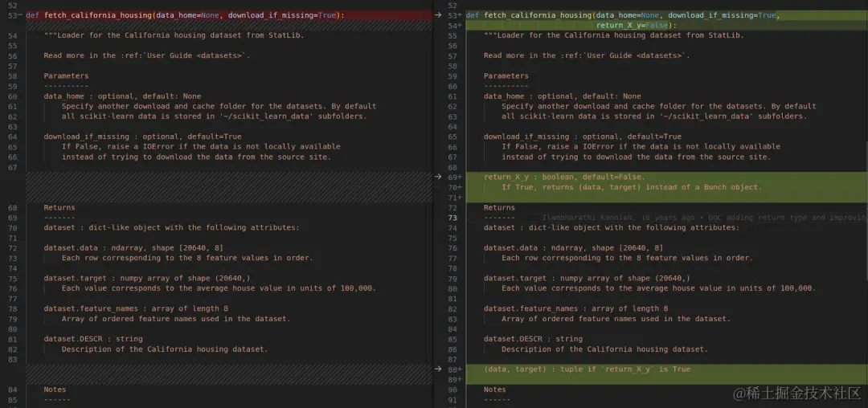The height and width of the screenshot is (408, 868).
Task: Click 'If False, raise a IOError' line in right pane
Action: (x=641, y=146)
